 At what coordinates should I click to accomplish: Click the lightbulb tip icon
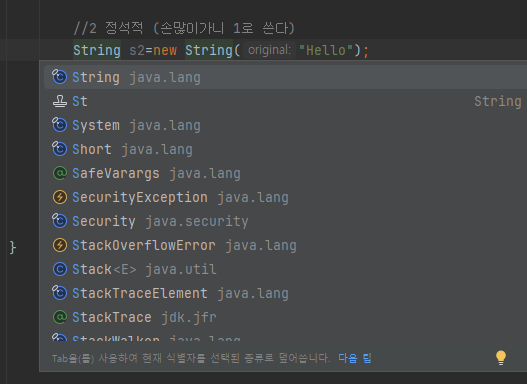click(x=500, y=358)
